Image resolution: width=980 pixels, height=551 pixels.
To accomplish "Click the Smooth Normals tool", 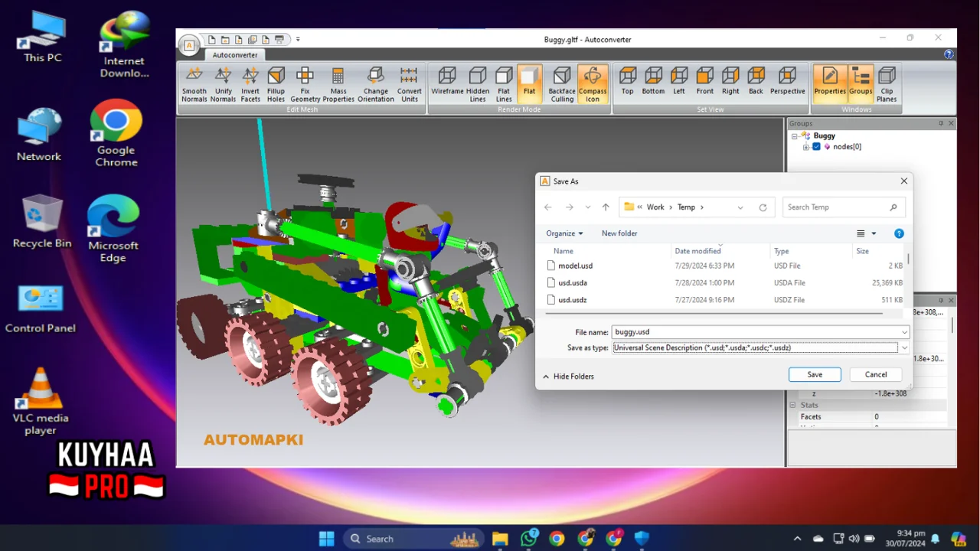I will click(194, 84).
